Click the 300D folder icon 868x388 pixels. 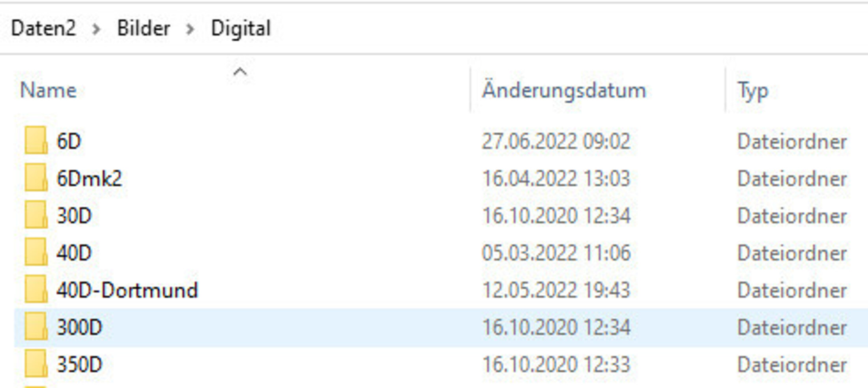[x=36, y=327]
